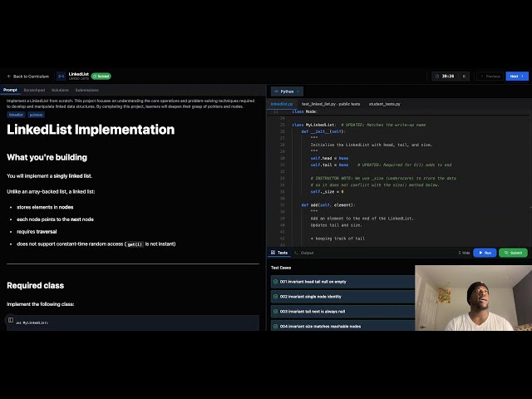Submit the solution with Submit button
Image resolution: width=532 pixels, height=399 pixels.
[513, 253]
